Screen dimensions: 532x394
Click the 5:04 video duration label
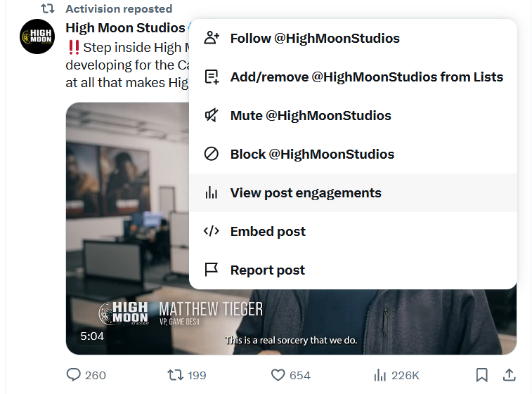coord(92,336)
